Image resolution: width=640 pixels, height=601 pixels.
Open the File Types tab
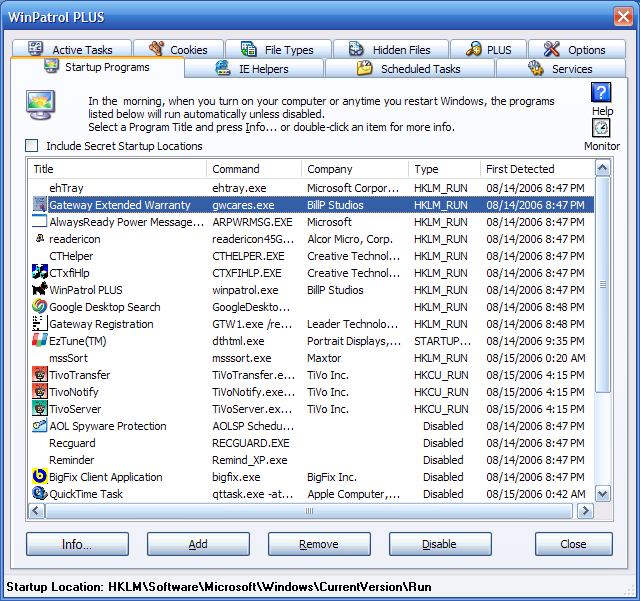pyautogui.click(x=278, y=49)
